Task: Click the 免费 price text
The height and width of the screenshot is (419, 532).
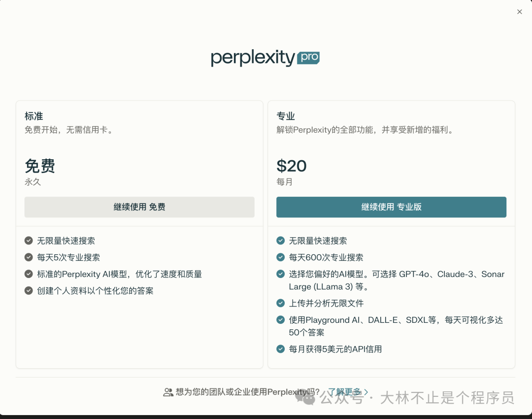Action: tap(40, 166)
